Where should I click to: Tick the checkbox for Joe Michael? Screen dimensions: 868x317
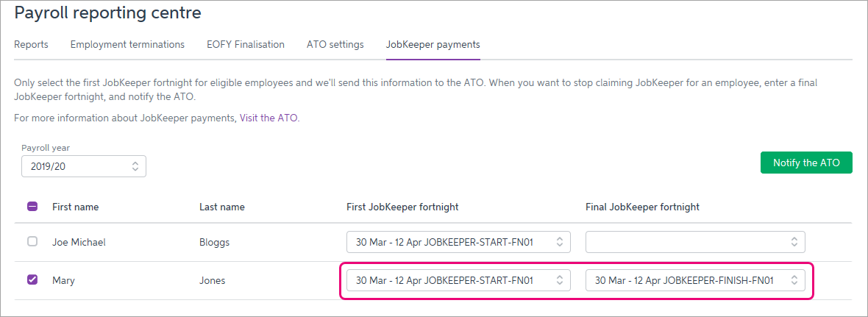32,241
